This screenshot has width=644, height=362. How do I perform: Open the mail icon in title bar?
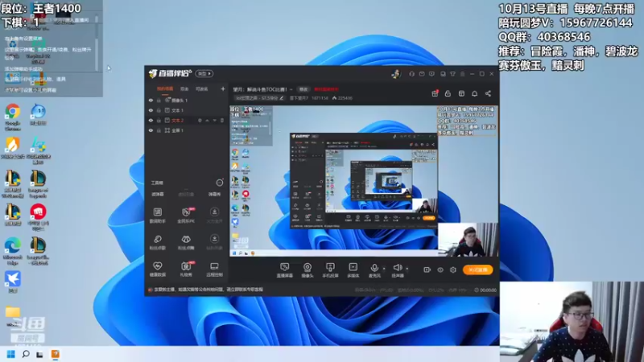click(422, 74)
